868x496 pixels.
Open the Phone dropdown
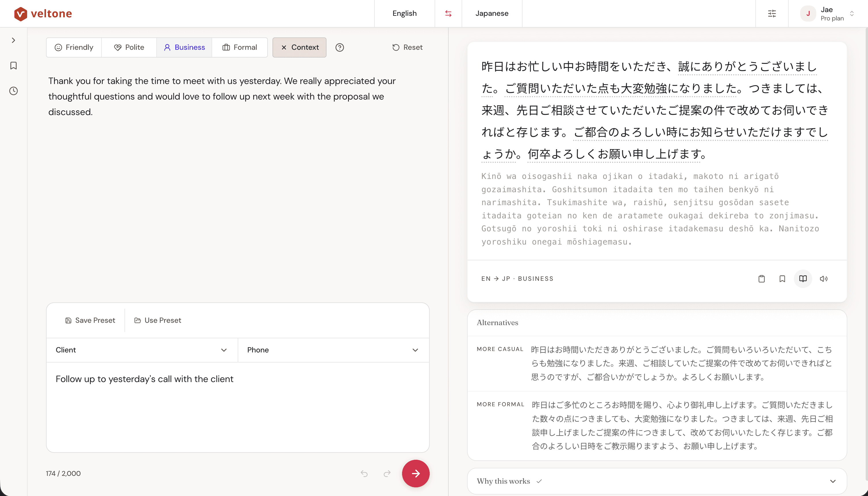(333, 350)
